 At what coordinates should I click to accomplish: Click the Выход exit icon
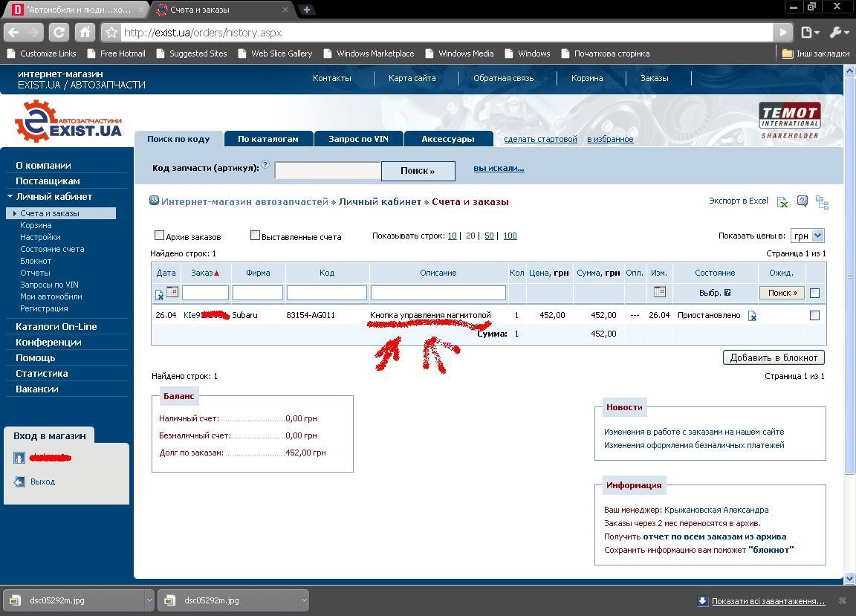19,482
